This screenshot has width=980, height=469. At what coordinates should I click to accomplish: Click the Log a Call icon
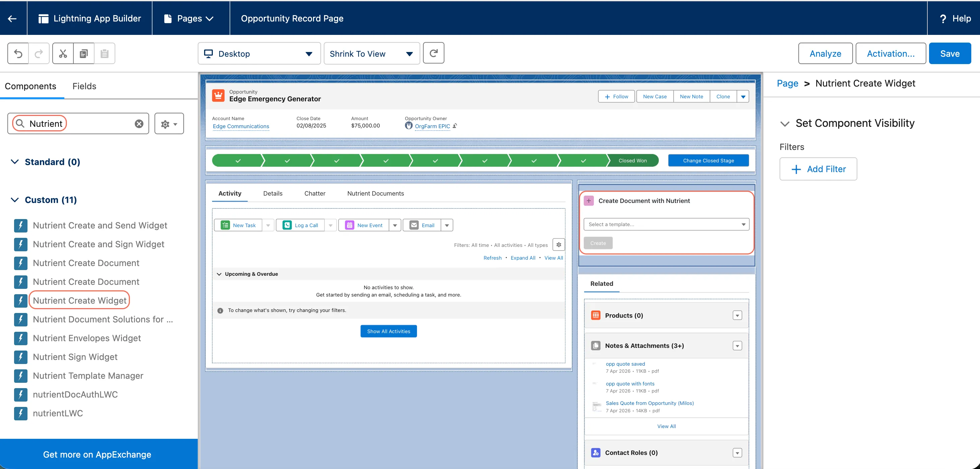[287, 225]
